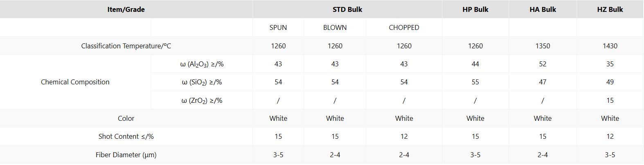Click the Al2O3 content row label
The width and height of the screenshot is (644, 165).
(x=202, y=64)
